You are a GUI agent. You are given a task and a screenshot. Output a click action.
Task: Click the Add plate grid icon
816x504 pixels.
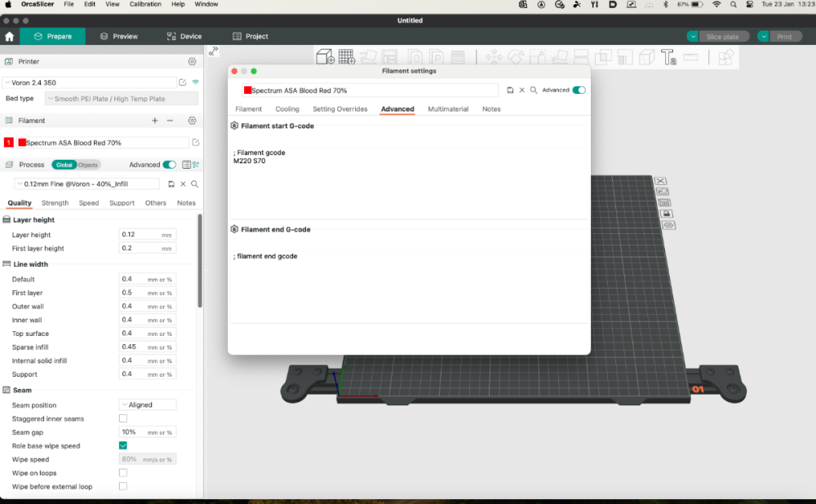click(347, 57)
